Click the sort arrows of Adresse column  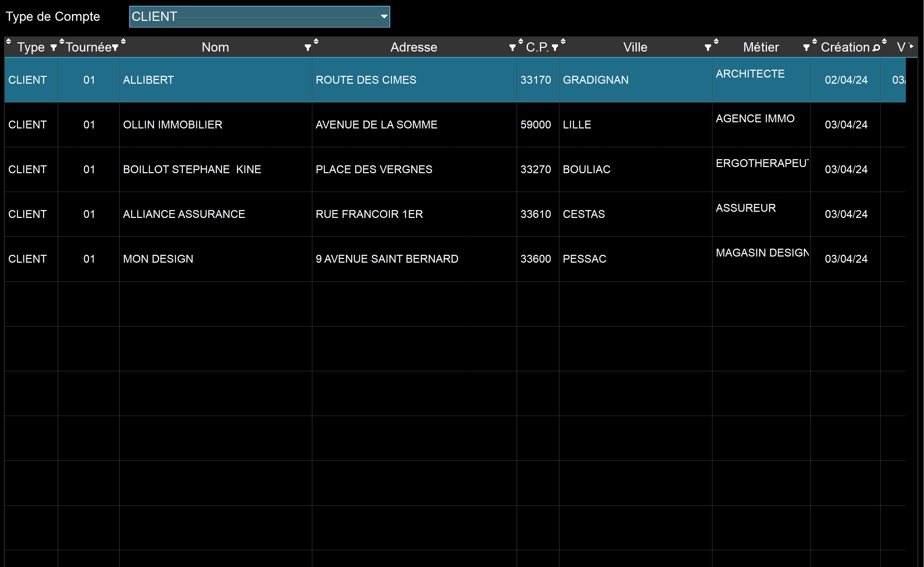point(316,42)
